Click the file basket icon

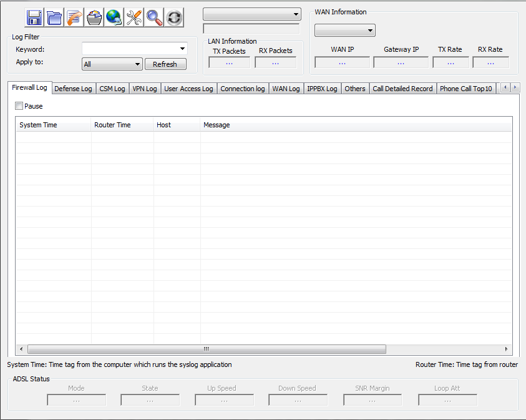(x=94, y=17)
